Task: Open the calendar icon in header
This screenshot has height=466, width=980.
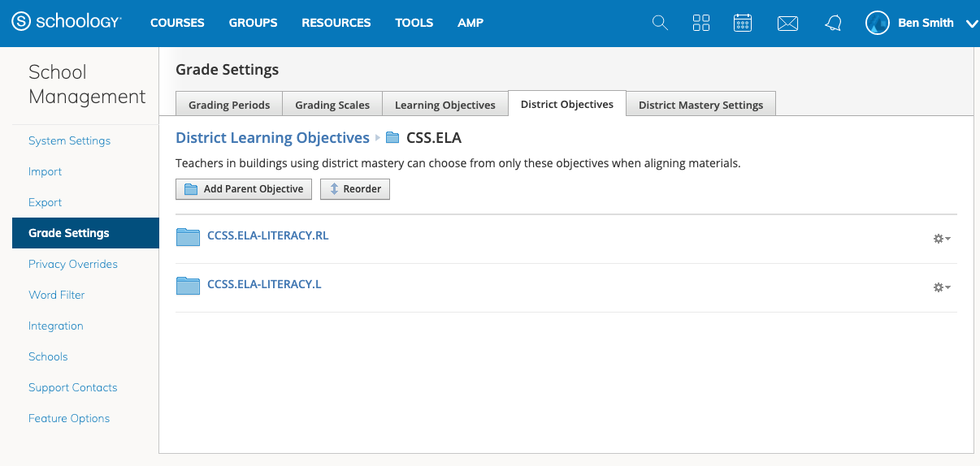Action: pyautogui.click(x=742, y=23)
